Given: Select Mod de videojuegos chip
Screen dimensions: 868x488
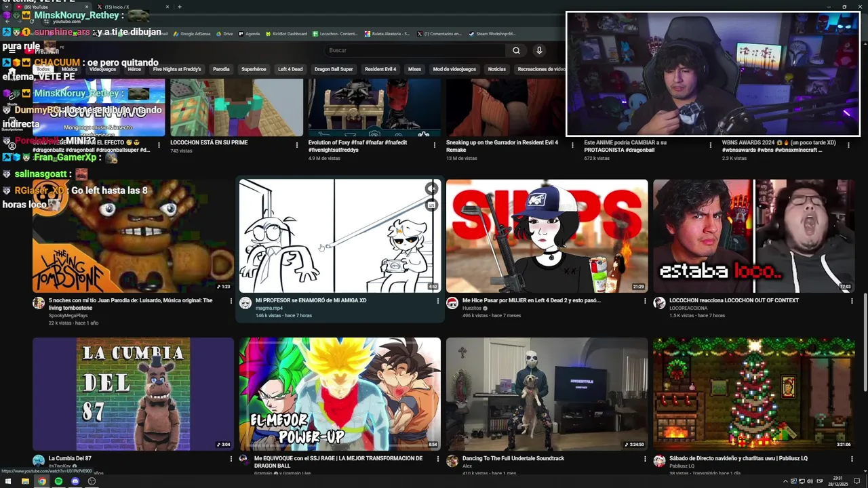Looking at the screenshot, I should 454,69.
